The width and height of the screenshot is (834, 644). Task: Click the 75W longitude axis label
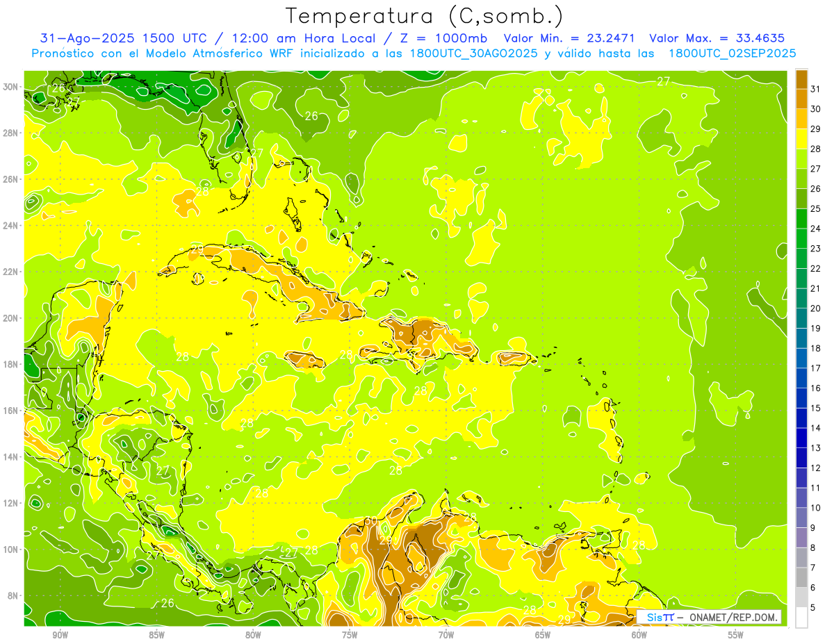pyautogui.click(x=350, y=635)
